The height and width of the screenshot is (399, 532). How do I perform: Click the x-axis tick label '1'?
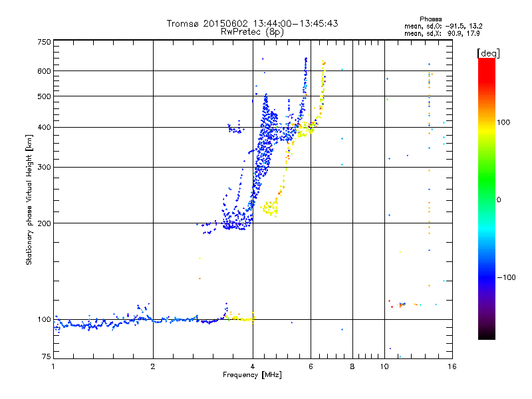click(53, 366)
